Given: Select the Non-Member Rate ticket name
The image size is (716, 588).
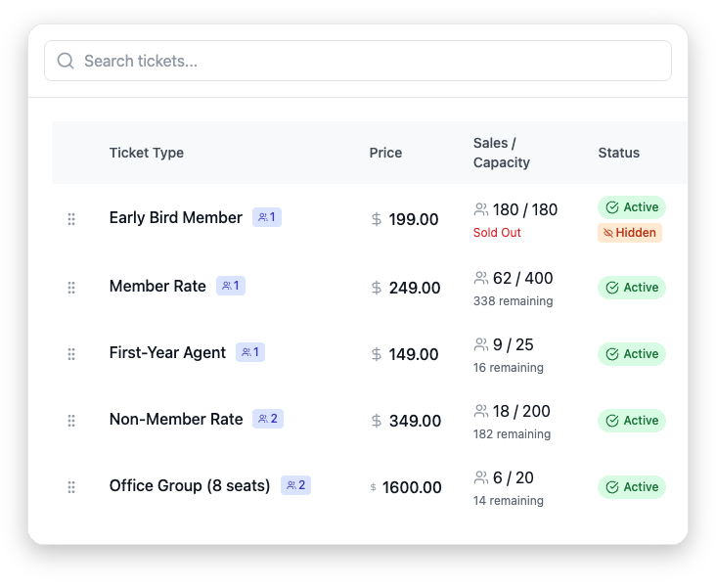Looking at the screenshot, I should click(176, 419).
